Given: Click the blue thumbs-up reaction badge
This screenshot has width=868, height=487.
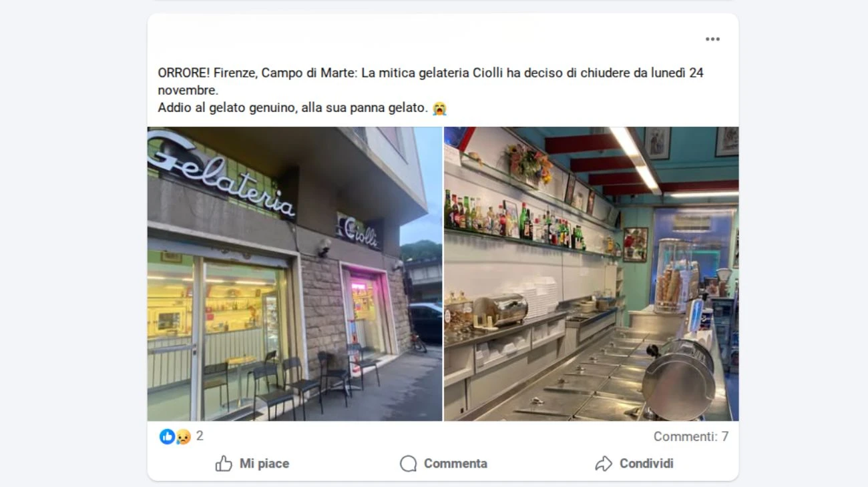Looking at the screenshot, I should pyautogui.click(x=167, y=436).
